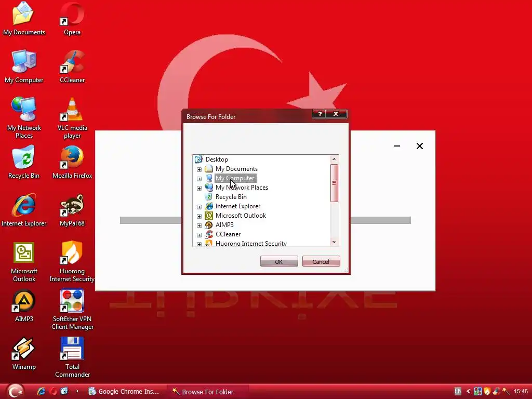Click the Start button with the crescent flag
The image size is (532, 399).
coord(14,391)
